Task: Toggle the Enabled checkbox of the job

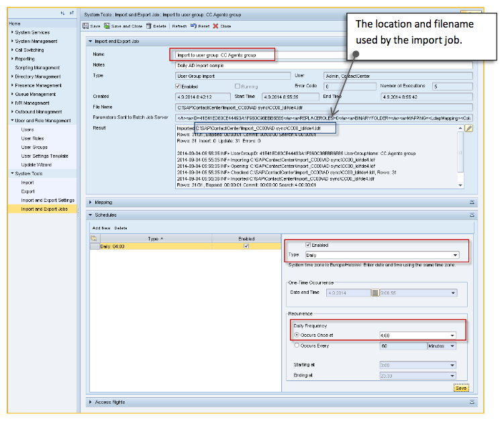Action: click(x=178, y=87)
